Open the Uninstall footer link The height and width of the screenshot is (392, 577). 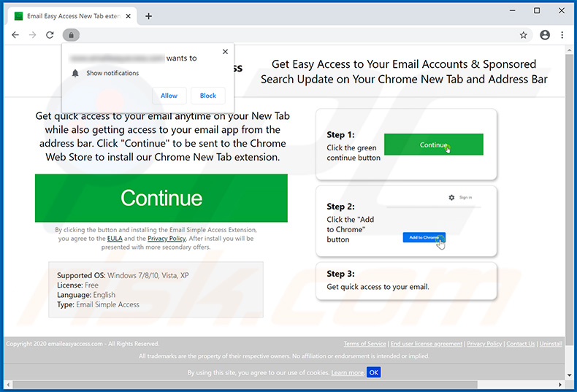point(551,344)
